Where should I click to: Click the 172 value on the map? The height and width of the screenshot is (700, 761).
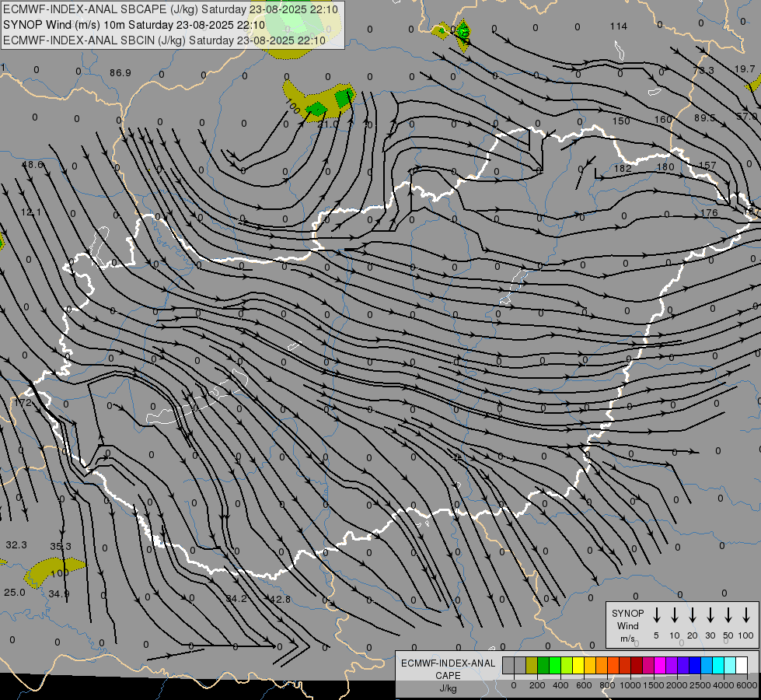pos(23,403)
